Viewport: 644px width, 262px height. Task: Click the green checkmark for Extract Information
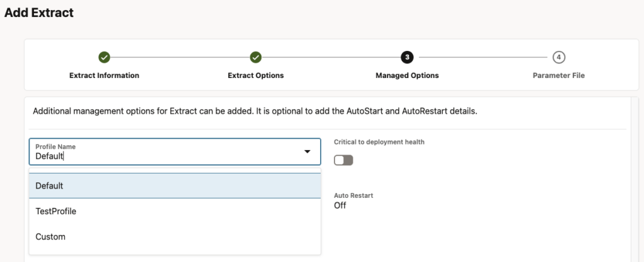[x=104, y=58]
